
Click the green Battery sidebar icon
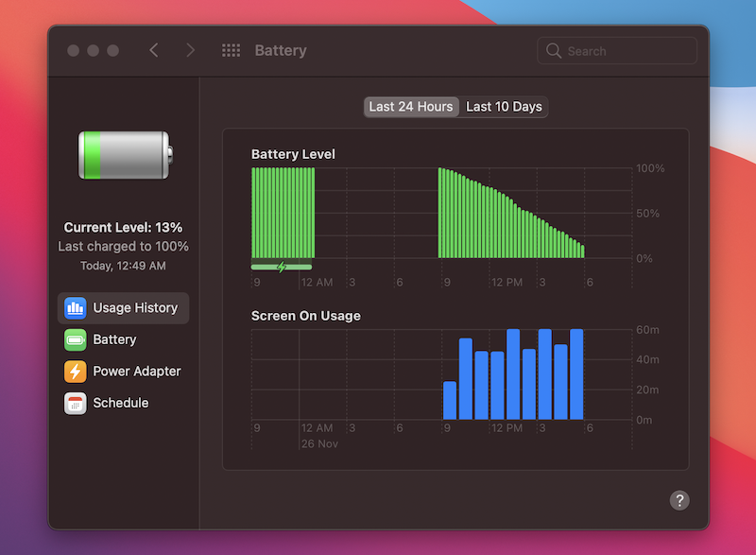(76, 339)
